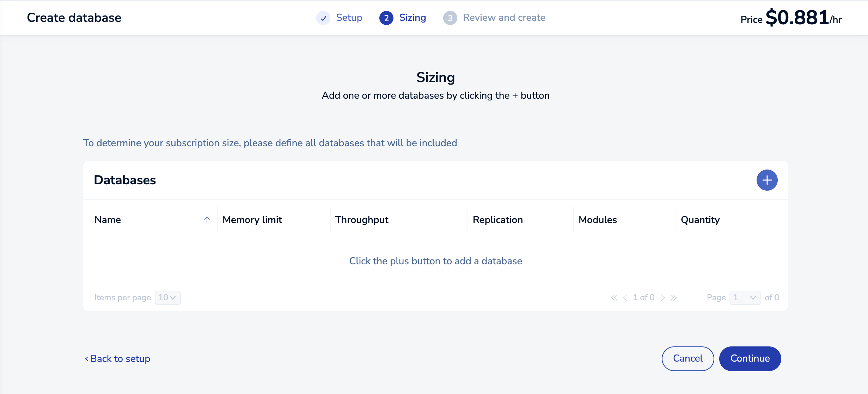The height and width of the screenshot is (394, 868).
Task: Switch to the Setup step
Action: pos(349,18)
